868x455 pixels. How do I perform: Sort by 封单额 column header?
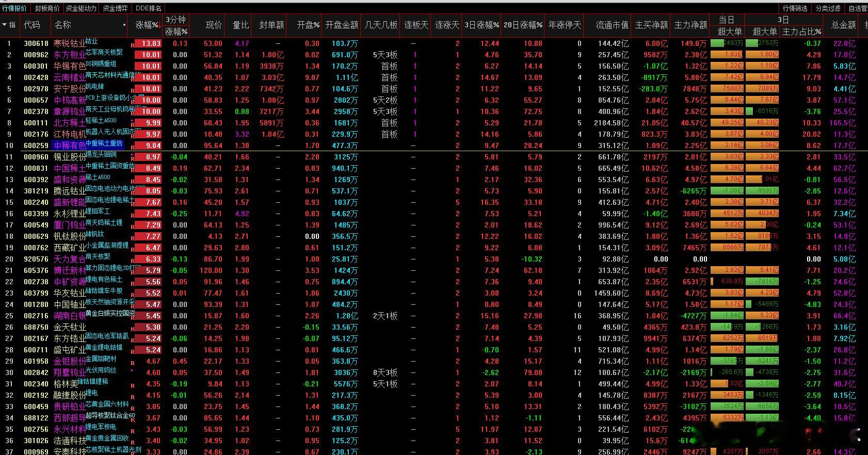click(271, 25)
